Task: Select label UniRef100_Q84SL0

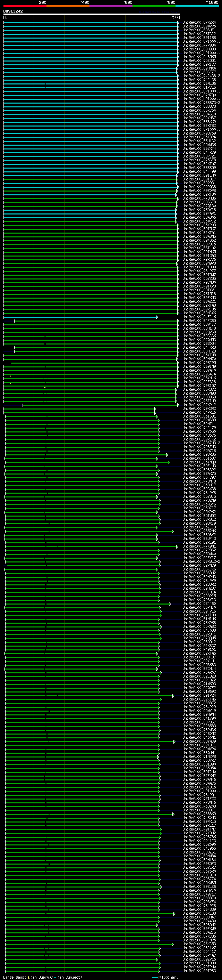Action: (x=199, y=114)
